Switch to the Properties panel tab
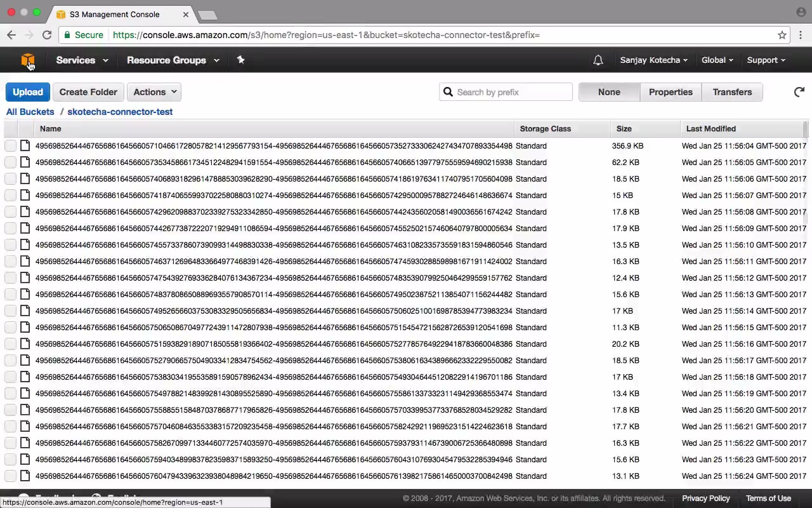Viewport: 812px width, 508px height. tap(671, 92)
